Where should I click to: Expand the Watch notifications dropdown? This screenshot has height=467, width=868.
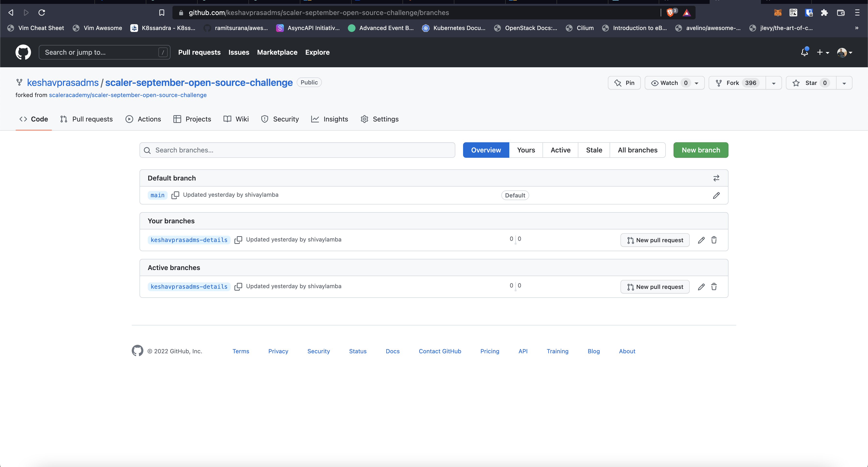pos(696,83)
